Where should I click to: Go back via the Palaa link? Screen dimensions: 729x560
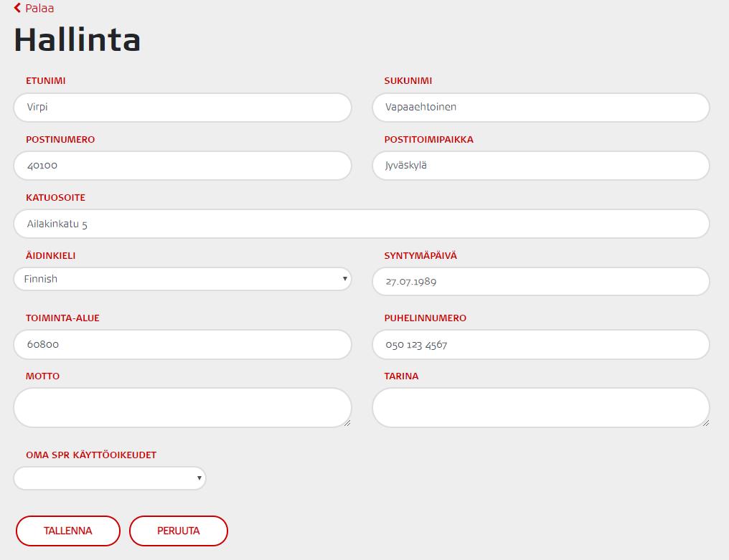click(x=34, y=8)
